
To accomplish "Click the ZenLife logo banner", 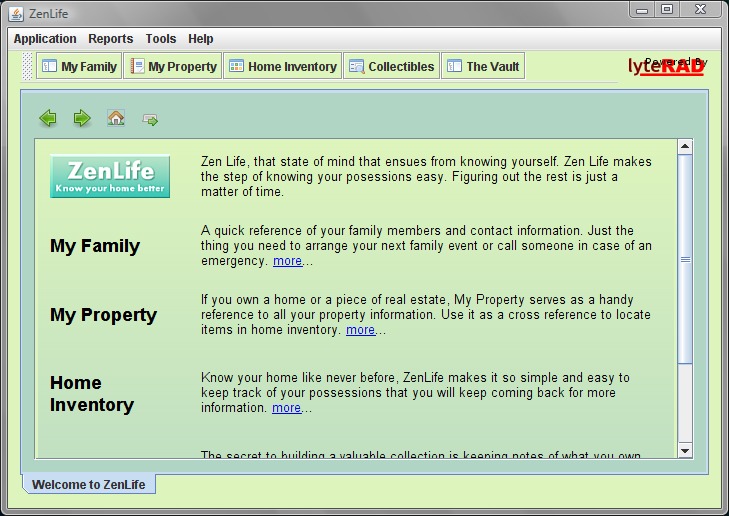I will pos(110,176).
